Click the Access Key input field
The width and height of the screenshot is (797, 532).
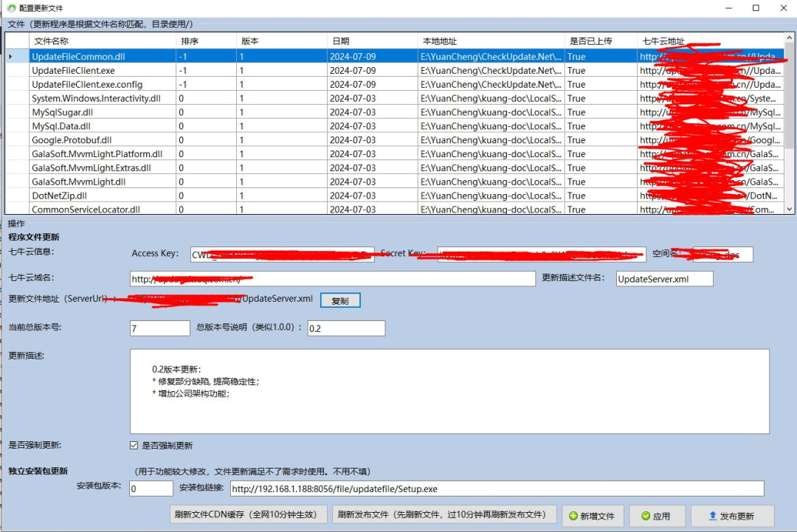[282, 255]
